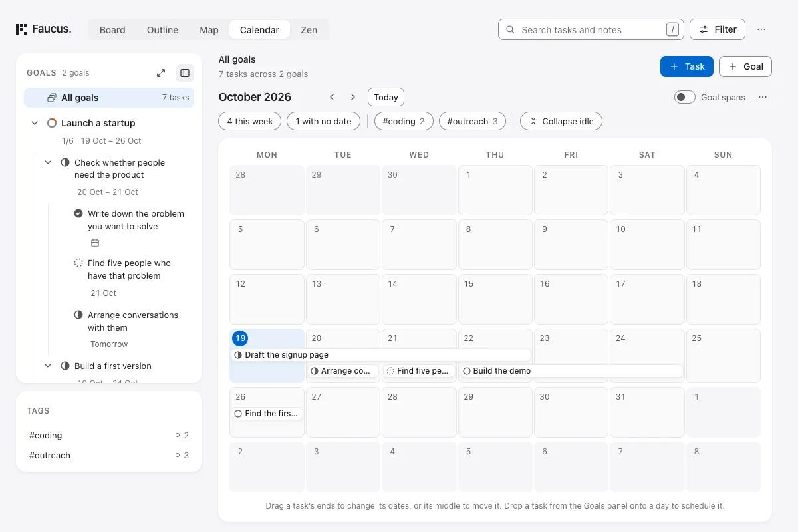Open the calendar more options menu by Goal spans
This screenshot has width=798, height=532.
[x=763, y=97]
